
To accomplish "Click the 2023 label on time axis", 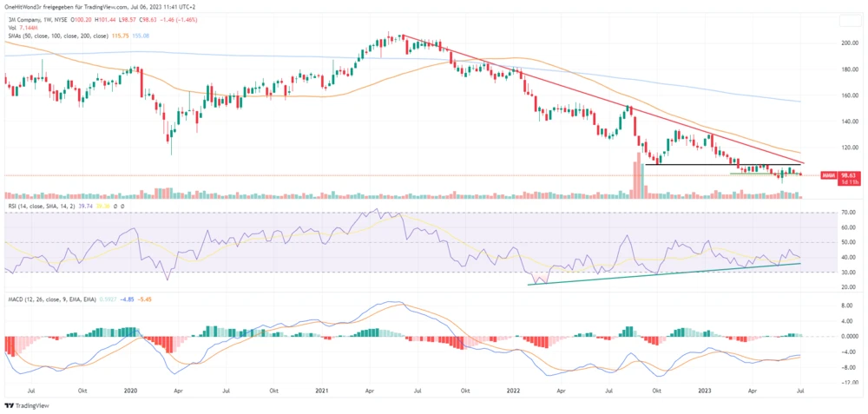I will pos(704,391).
